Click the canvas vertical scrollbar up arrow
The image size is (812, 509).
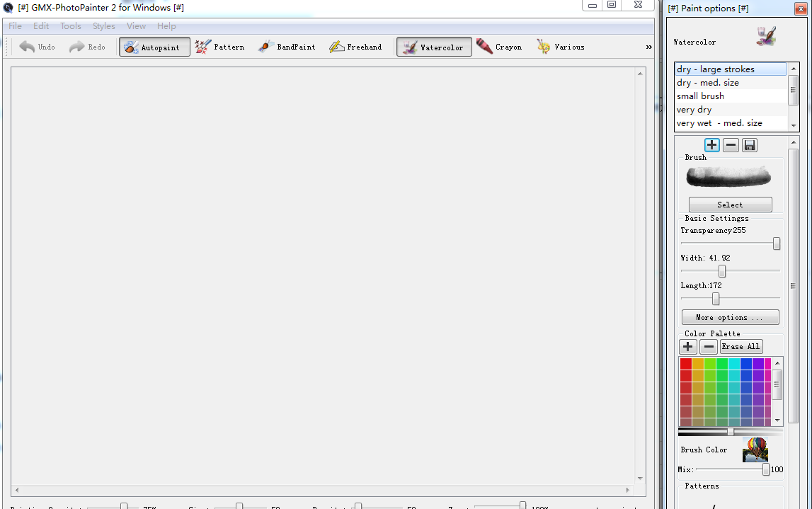[640, 74]
